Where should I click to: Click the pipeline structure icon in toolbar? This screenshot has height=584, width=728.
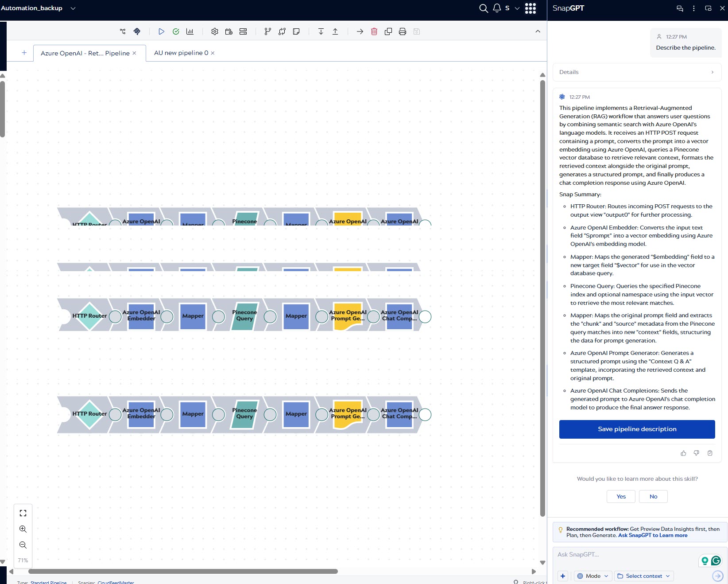pyautogui.click(x=123, y=31)
